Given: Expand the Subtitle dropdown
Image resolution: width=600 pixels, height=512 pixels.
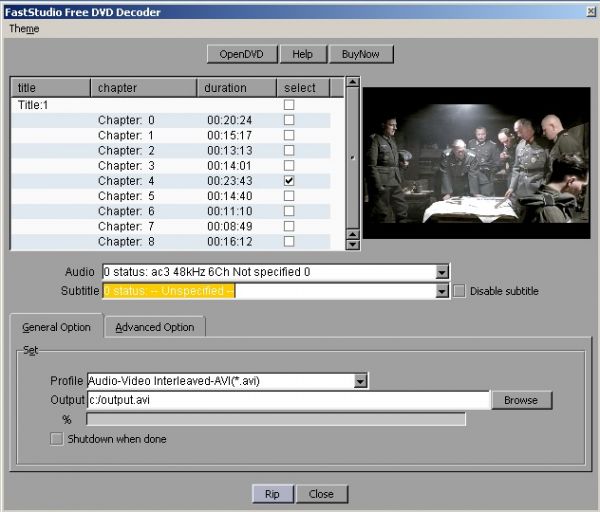Looking at the screenshot, I should (x=442, y=291).
